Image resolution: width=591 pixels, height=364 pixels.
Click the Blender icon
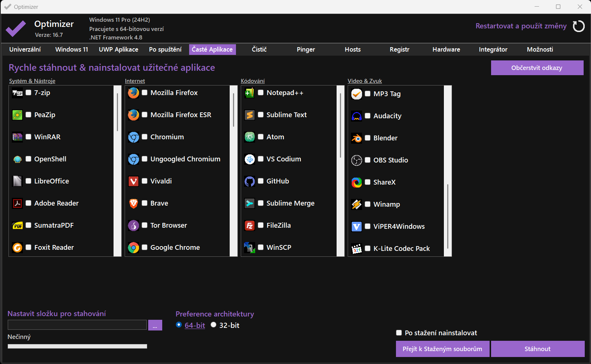click(357, 138)
